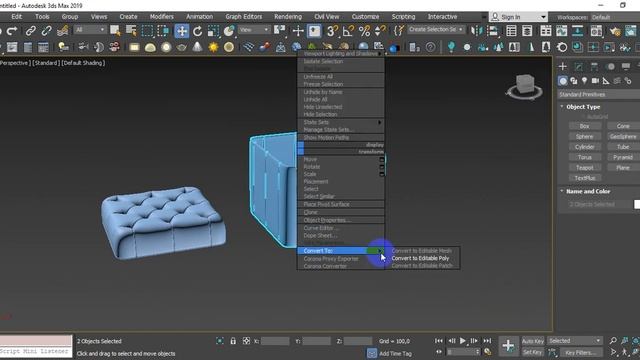Open the Motion tab in command panel
Viewport: 640px width, 360px height.
(611, 67)
